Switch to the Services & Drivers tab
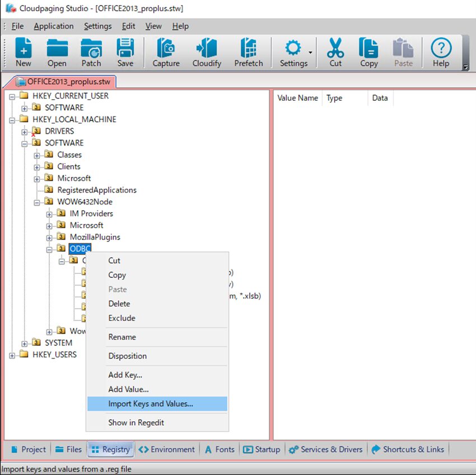This screenshot has width=476, height=475. click(326, 449)
